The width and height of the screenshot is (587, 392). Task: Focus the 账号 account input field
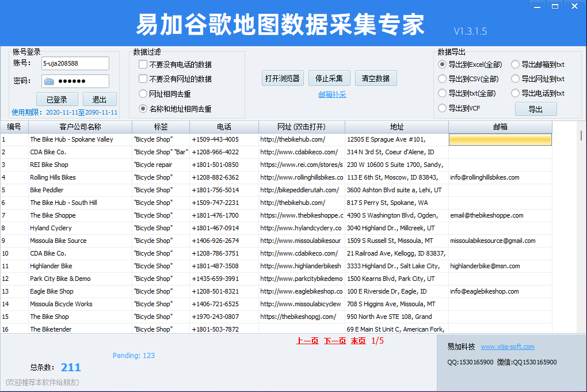75,63
